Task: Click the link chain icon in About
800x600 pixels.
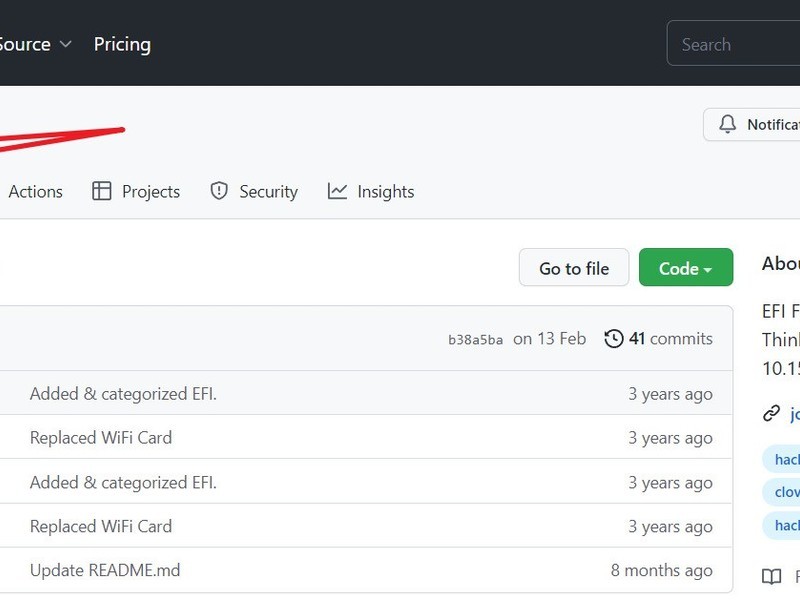Action: [771, 413]
